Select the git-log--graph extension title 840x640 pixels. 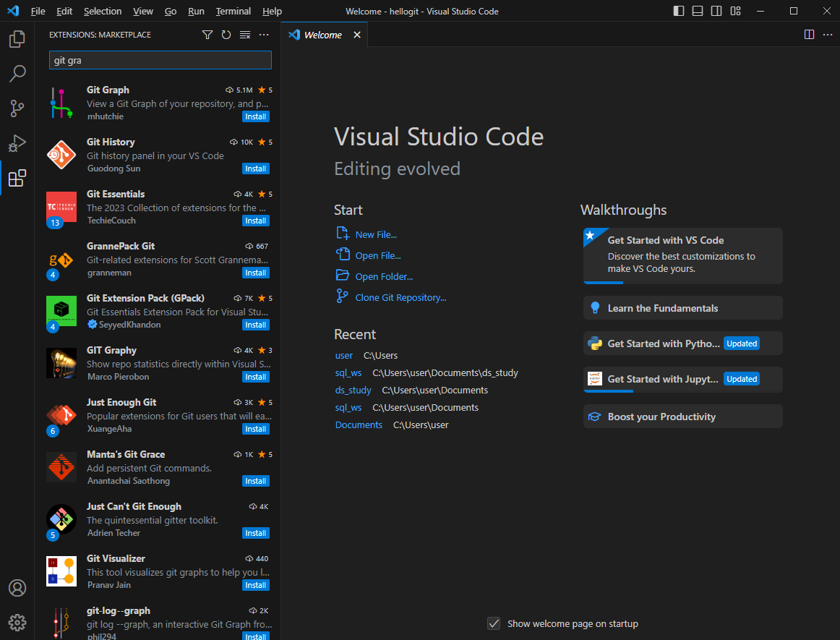[x=119, y=610]
